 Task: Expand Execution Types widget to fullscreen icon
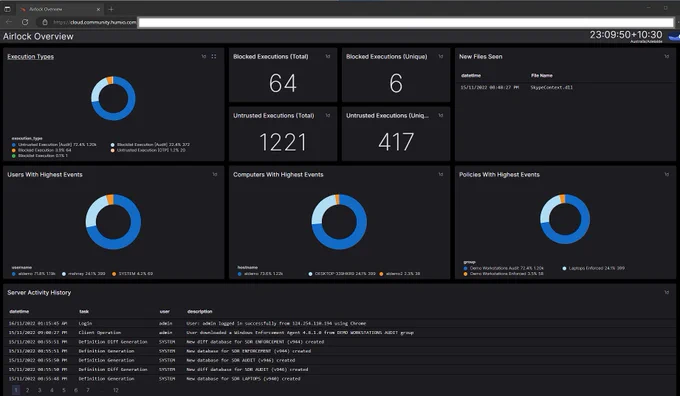(214, 56)
